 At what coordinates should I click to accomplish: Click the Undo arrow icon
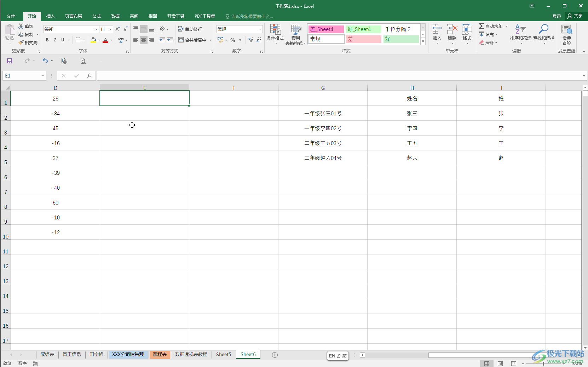point(45,61)
